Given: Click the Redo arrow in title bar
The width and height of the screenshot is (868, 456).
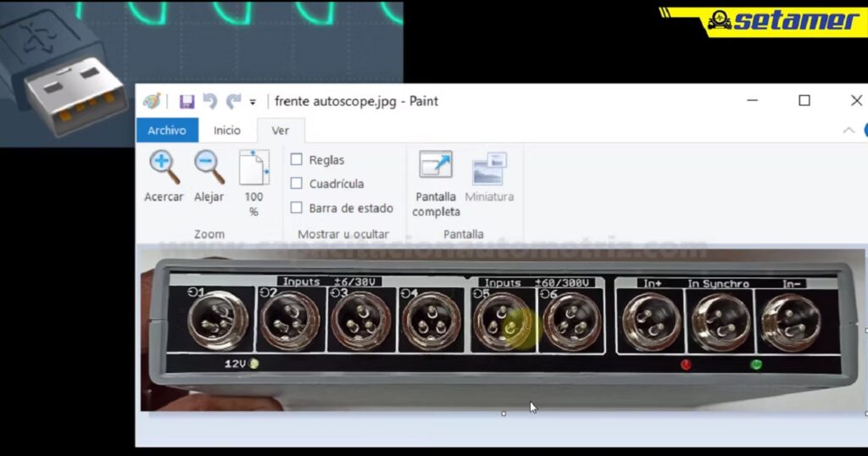Looking at the screenshot, I should (x=233, y=101).
